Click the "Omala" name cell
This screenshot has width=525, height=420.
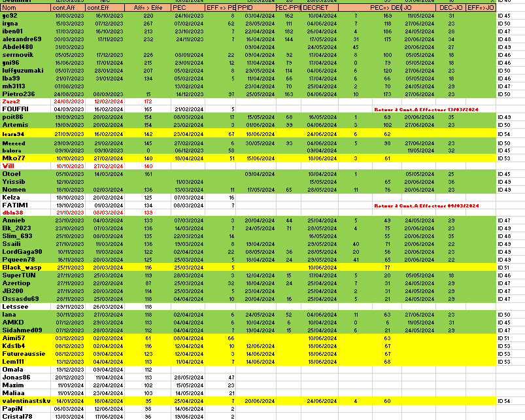(25, 370)
